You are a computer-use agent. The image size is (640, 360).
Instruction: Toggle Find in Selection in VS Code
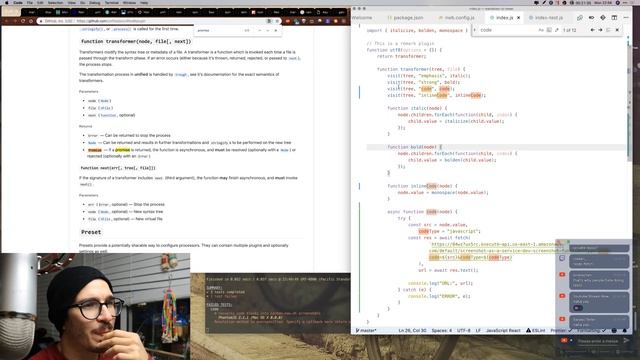click(x=609, y=30)
